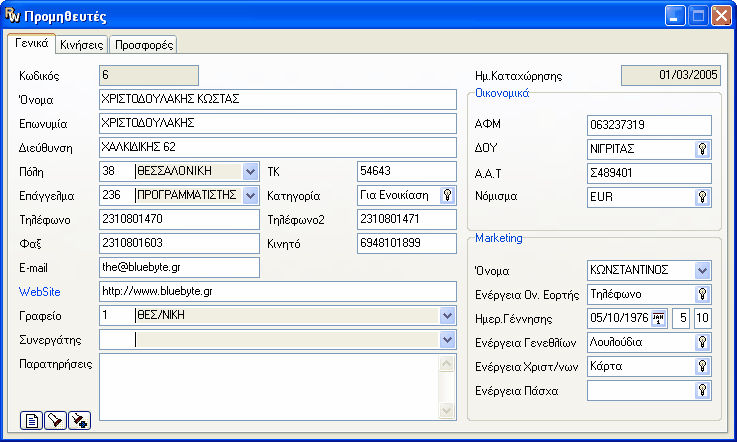Click the flashlight find-next button with arrow
The image size is (737, 442).
pos(79,420)
